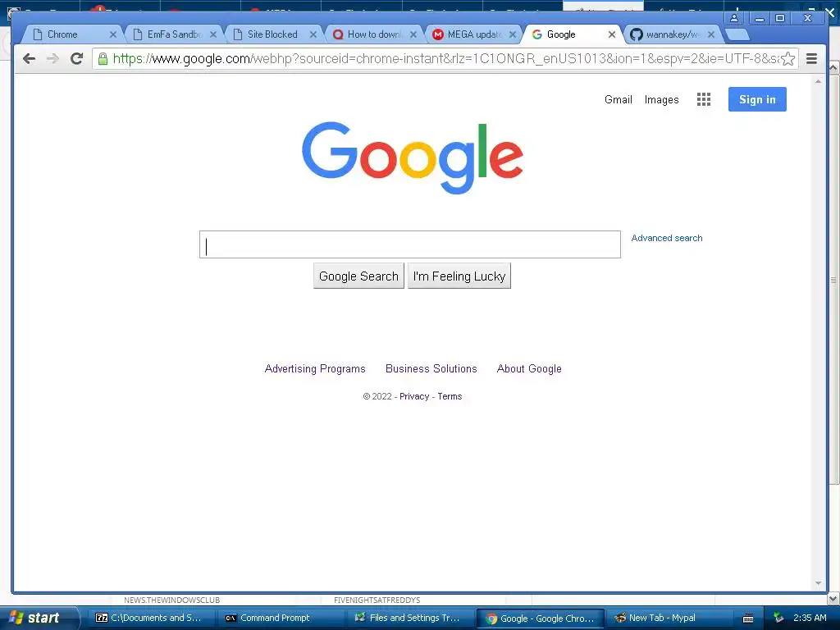The height and width of the screenshot is (630, 840).
Task: Open About Google link
Action: (x=529, y=368)
